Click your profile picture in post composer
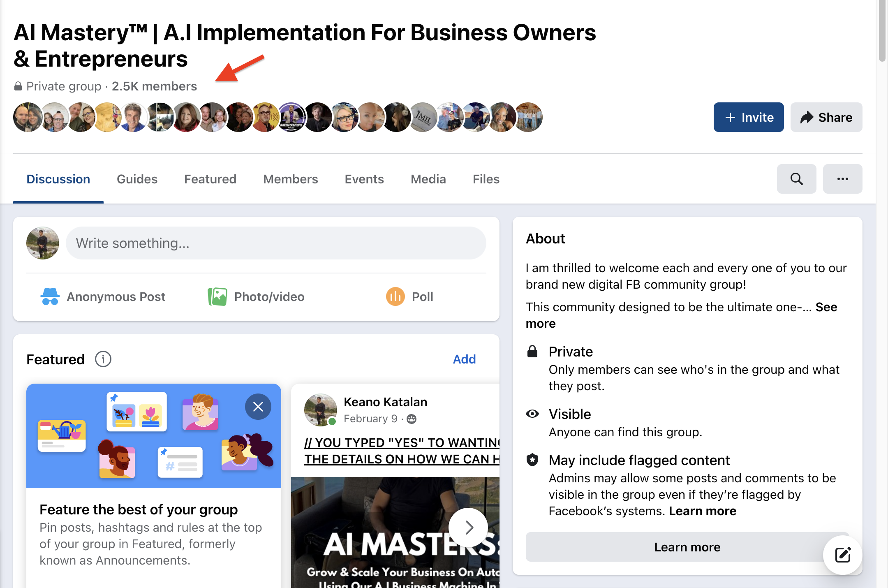This screenshot has width=888, height=588. tap(43, 243)
